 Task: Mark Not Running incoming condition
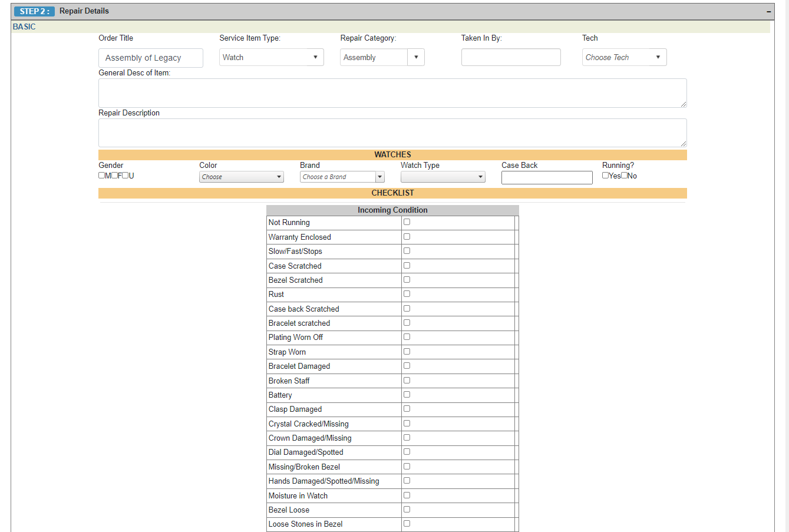tap(407, 222)
